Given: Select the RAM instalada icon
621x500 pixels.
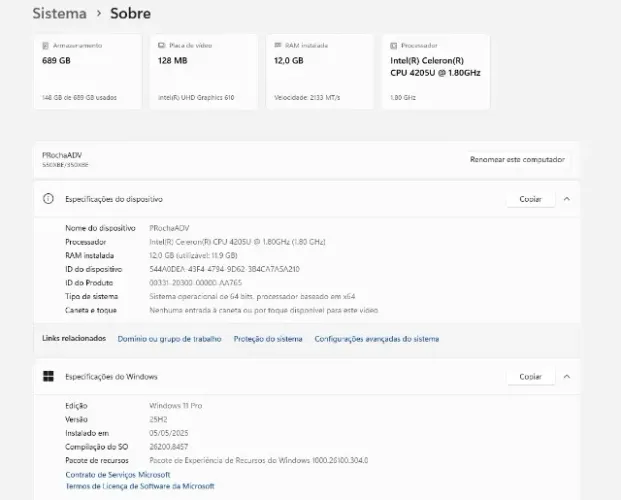Looking at the screenshot, I should point(278,45).
